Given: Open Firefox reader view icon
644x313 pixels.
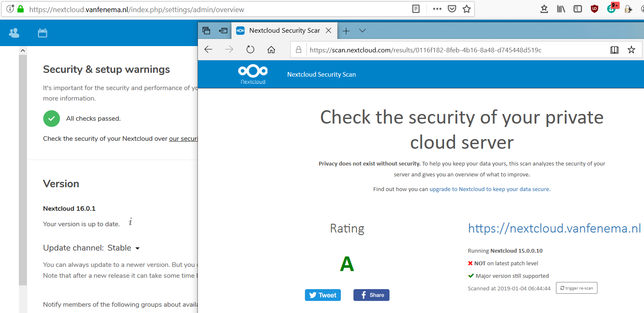Looking at the screenshot, I should point(416,9).
